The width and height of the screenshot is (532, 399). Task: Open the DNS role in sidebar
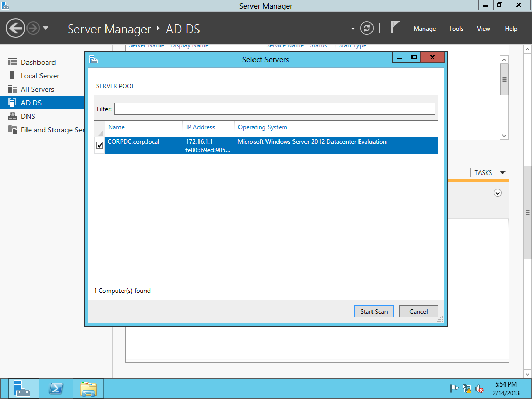click(28, 116)
